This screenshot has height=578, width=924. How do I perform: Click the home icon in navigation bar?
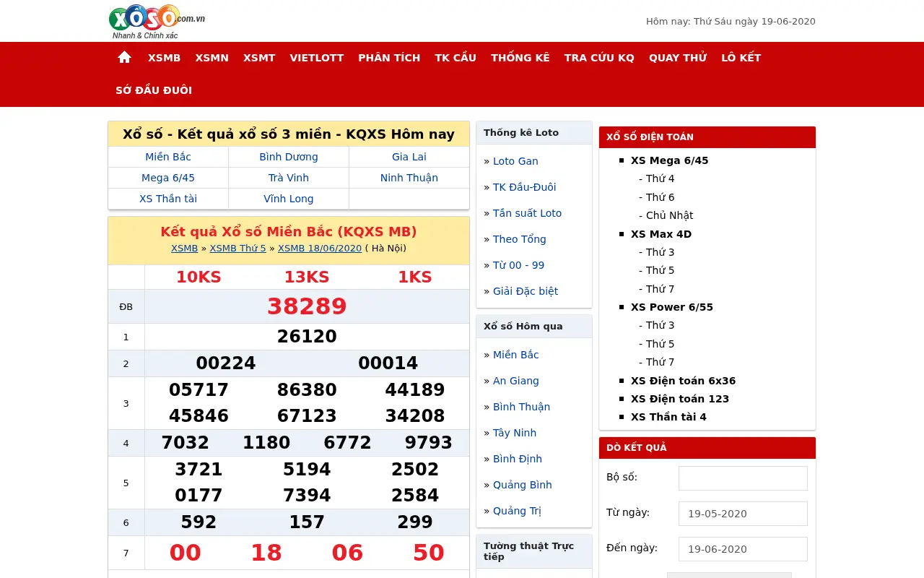(124, 57)
